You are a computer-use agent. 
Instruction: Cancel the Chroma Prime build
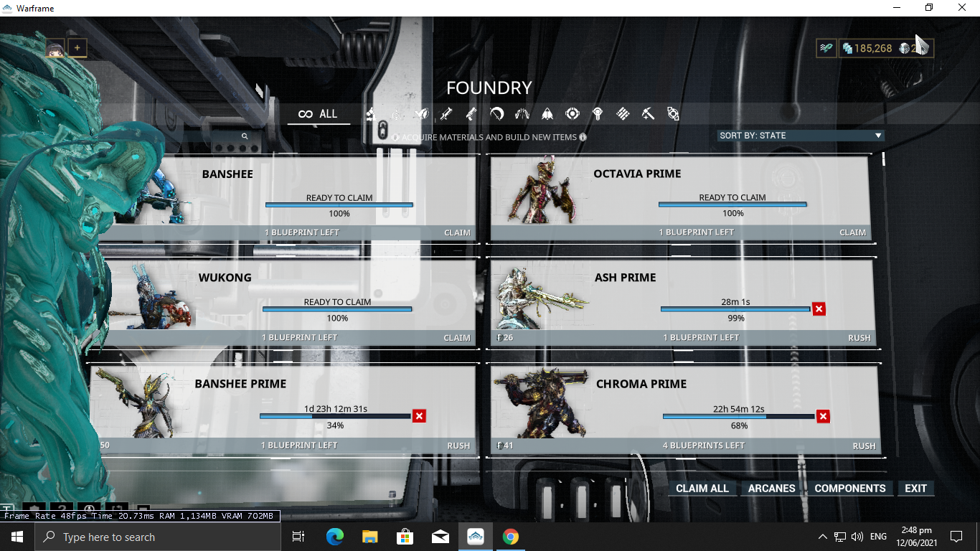pos(823,416)
